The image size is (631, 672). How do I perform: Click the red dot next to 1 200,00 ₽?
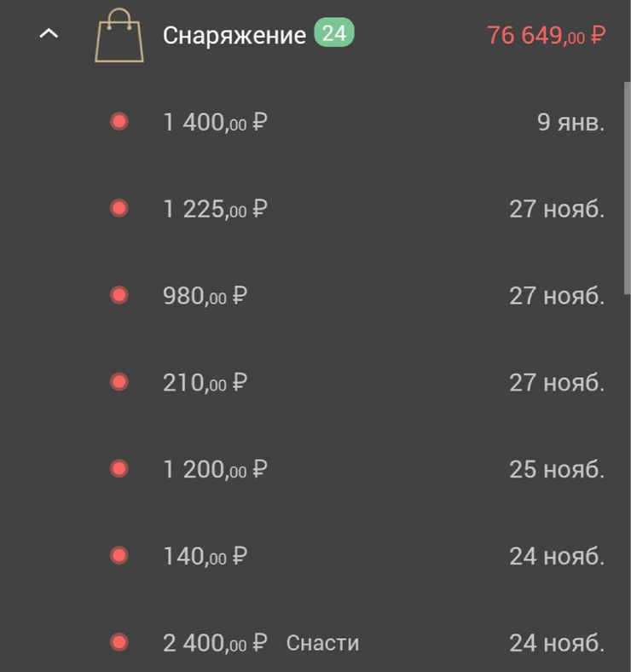tap(119, 468)
